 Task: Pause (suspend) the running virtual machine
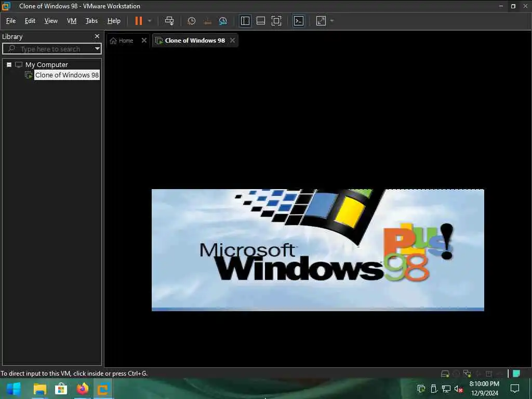138,21
